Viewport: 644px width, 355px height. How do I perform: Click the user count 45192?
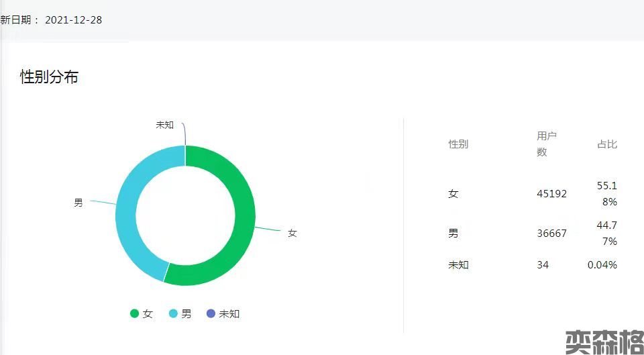click(551, 194)
